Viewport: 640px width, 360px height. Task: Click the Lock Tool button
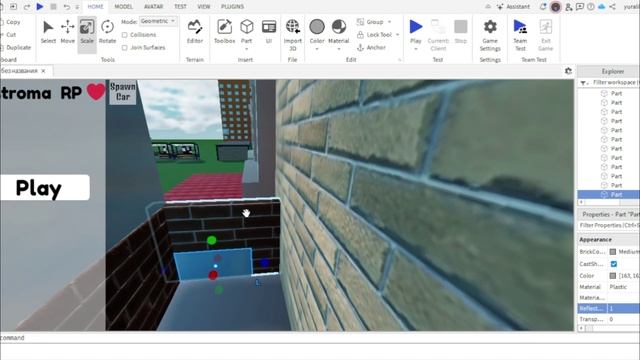[375, 35]
